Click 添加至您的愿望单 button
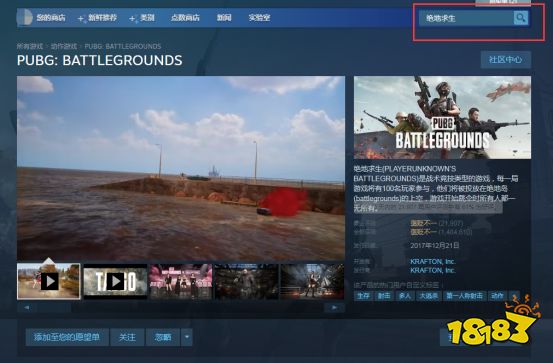Image resolution: width=553 pixels, height=363 pixels. (67, 337)
